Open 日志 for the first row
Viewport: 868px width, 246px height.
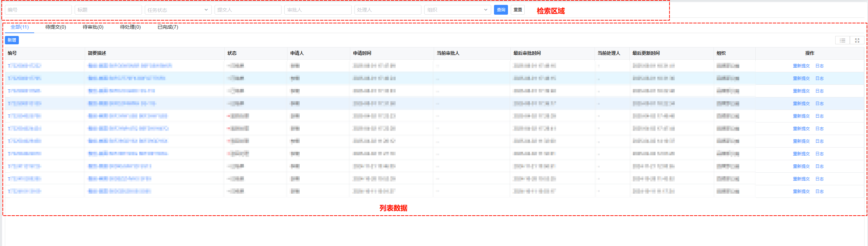[x=820, y=66]
